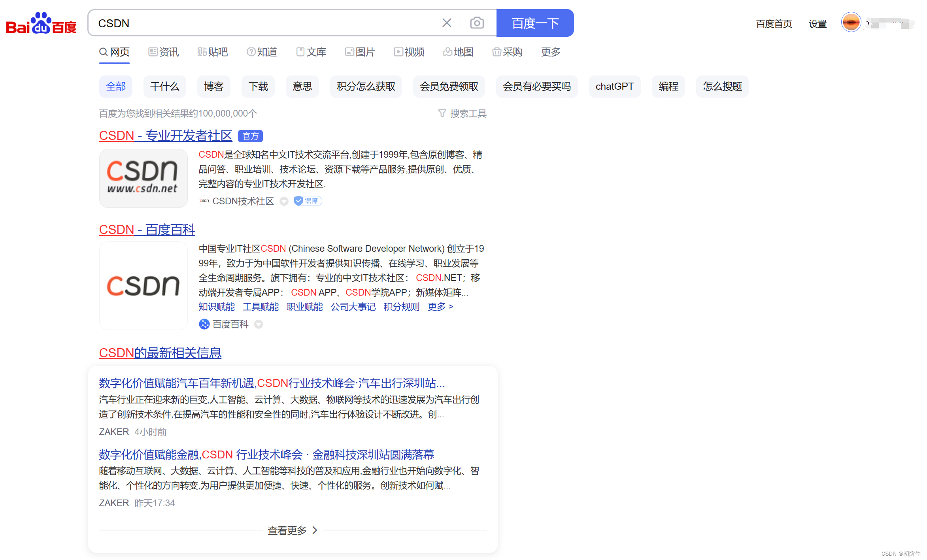Open the 金融科技深圳站圆满落幕 article
927x560 pixels.
pos(266,455)
